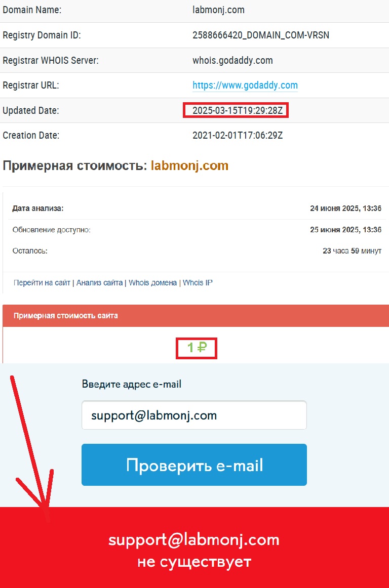Click the Введите адрес e-mail label
Viewport: 389px width, 588px height.
131,385
